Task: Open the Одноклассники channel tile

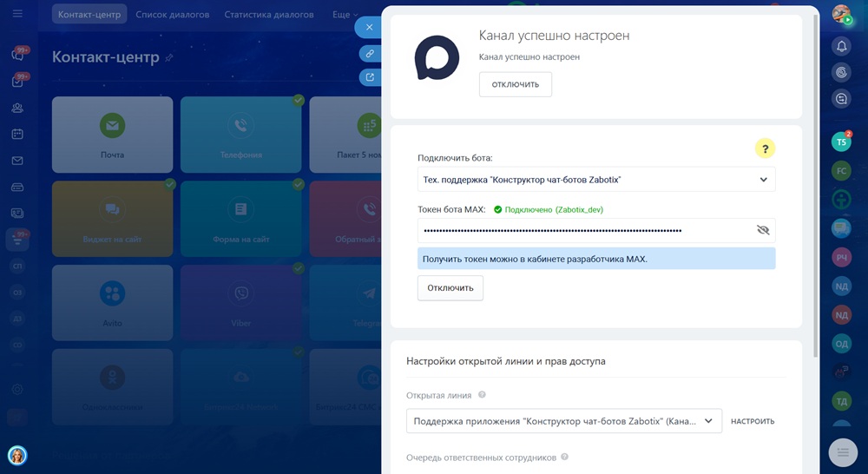Action: (x=112, y=387)
